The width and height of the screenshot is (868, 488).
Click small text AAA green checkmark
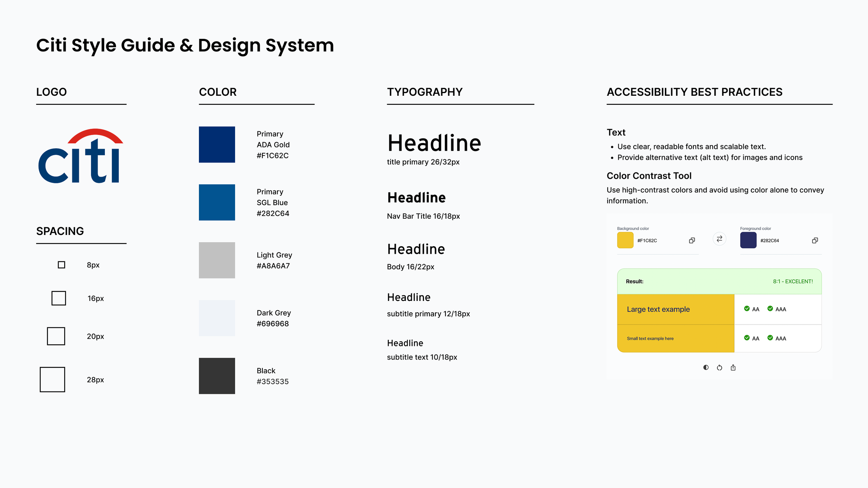click(x=770, y=338)
